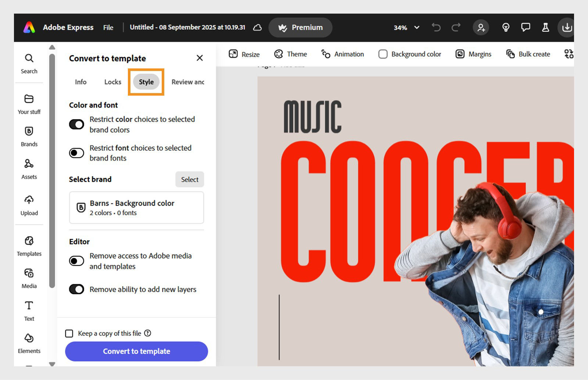
Task: Check Keep a copy of this file
Action: tap(69, 333)
